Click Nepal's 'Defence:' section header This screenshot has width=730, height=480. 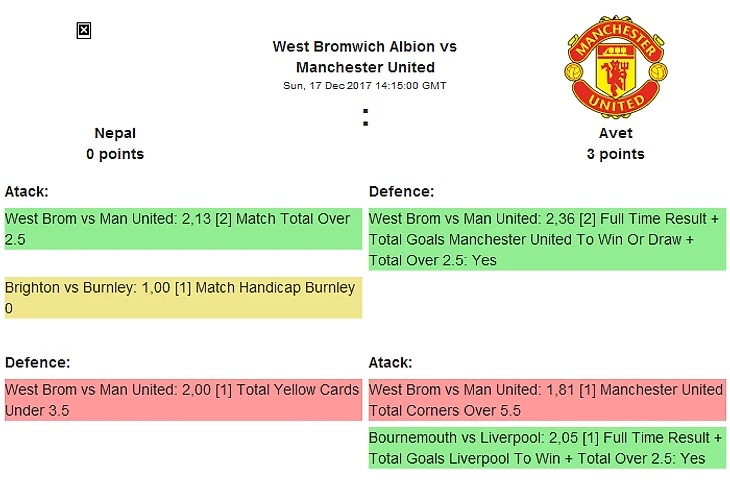37,362
